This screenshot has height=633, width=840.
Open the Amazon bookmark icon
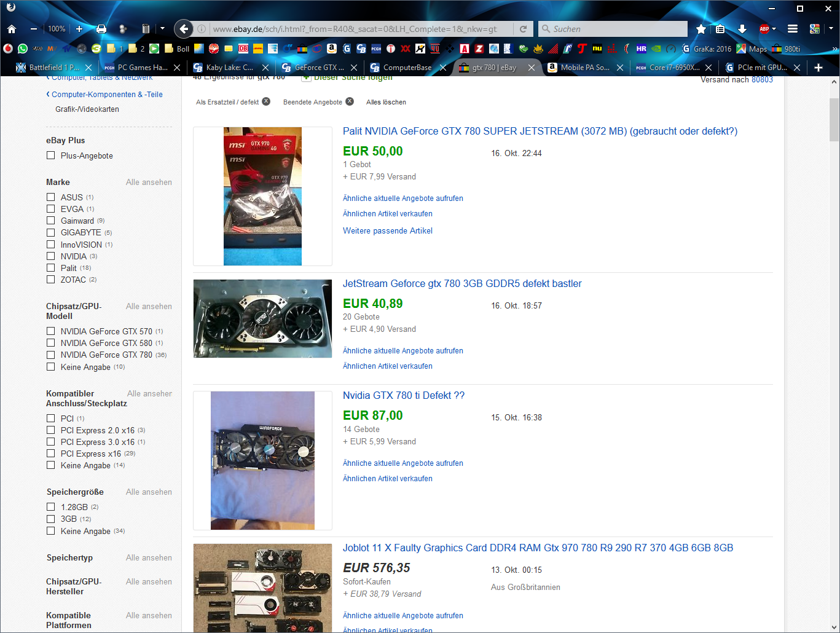pyautogui.click(x=332, y=49)
